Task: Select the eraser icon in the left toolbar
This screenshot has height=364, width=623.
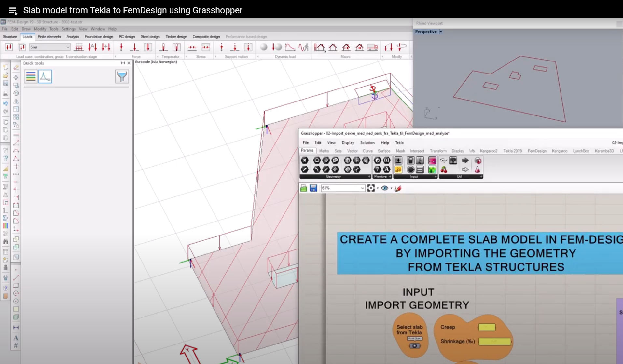Action: pyautogui.click(x=16, y=67)
